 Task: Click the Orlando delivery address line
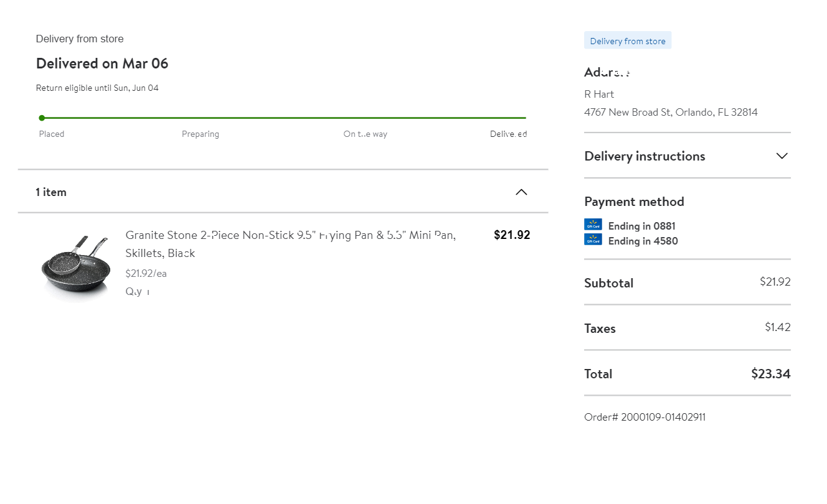(x=671, y=113)
